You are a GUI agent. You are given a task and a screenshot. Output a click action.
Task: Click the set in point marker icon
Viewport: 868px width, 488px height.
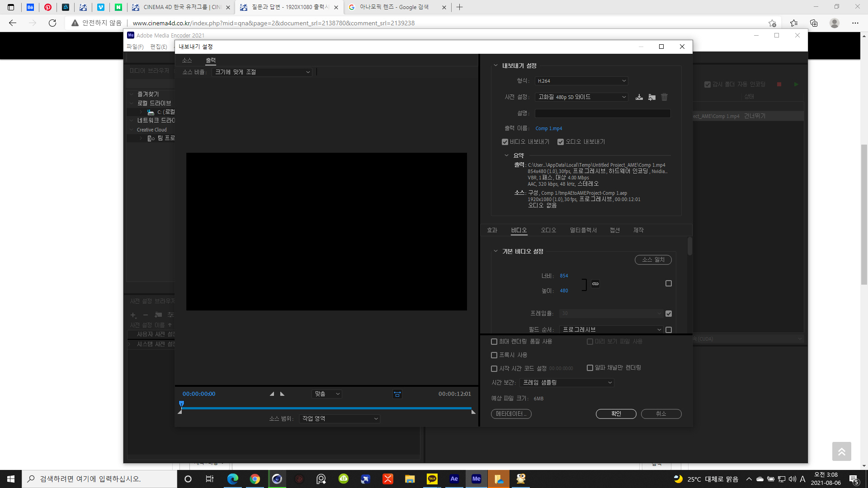(x=272, y=394)
